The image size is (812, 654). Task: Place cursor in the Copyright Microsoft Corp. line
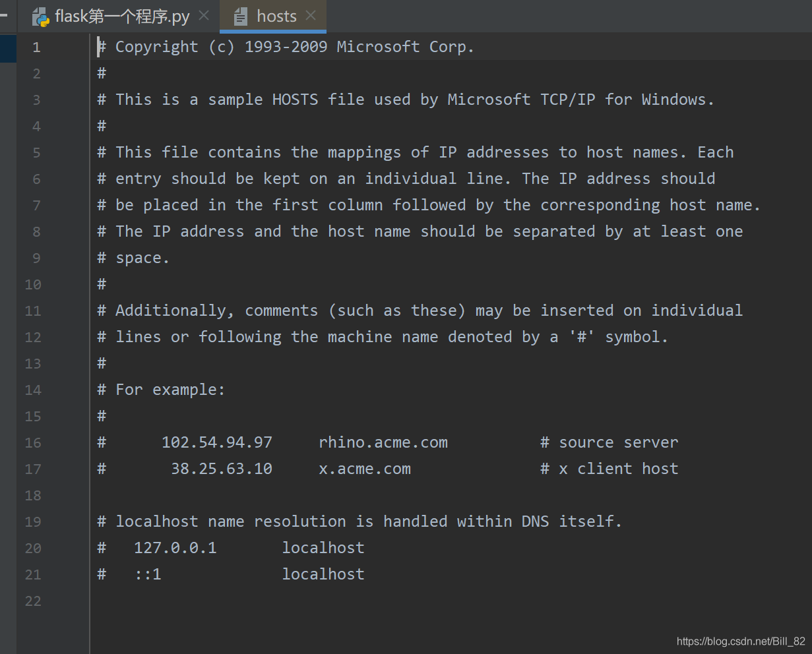tap(286, 47)
